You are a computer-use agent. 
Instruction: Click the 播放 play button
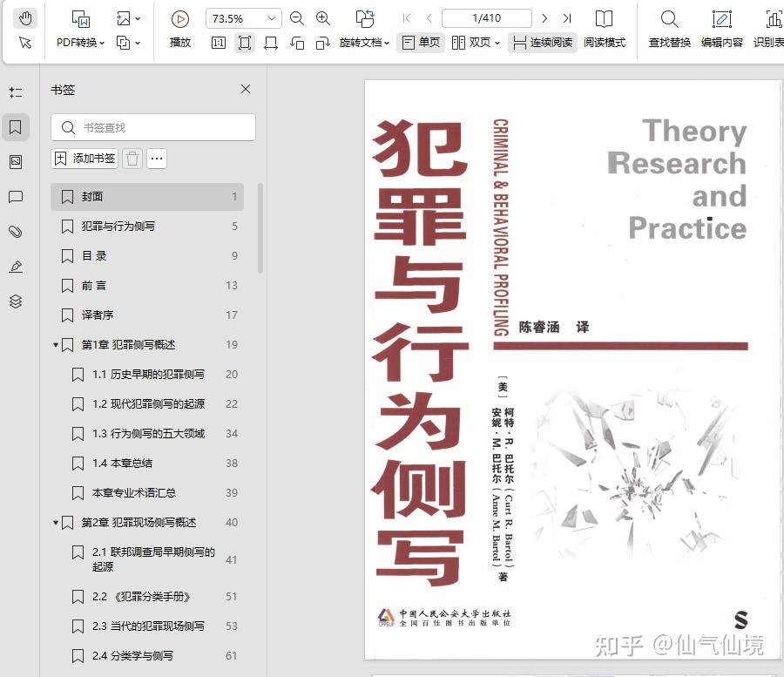click(x=180, y=29)
